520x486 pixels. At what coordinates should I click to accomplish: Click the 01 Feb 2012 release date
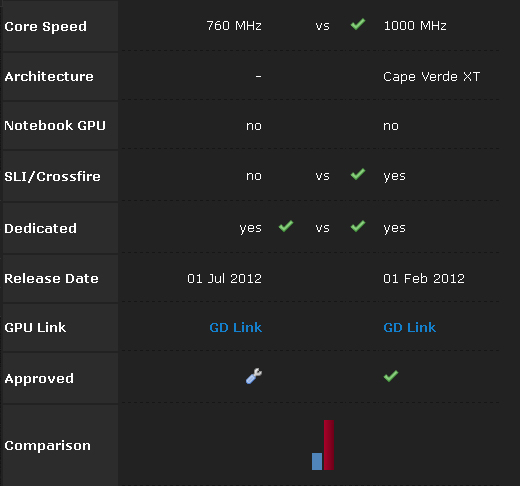424,278
